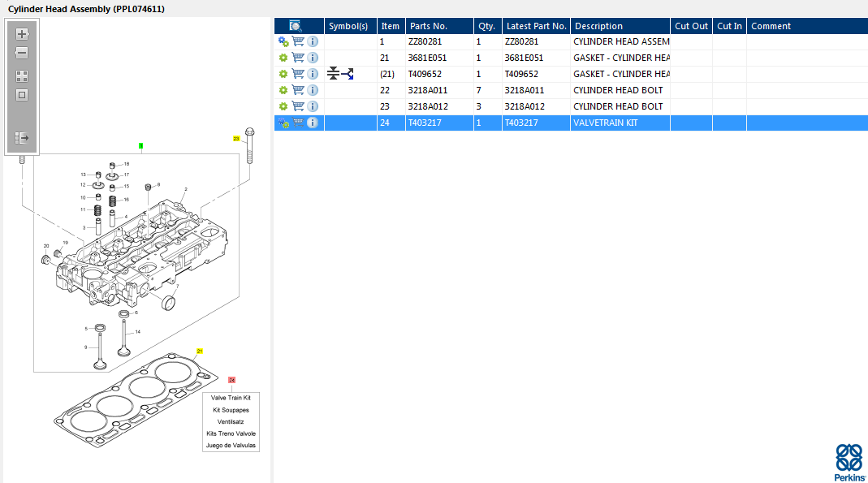
Task: Click quantity 7 in the 3218A011 row
Action: (488, 90)
